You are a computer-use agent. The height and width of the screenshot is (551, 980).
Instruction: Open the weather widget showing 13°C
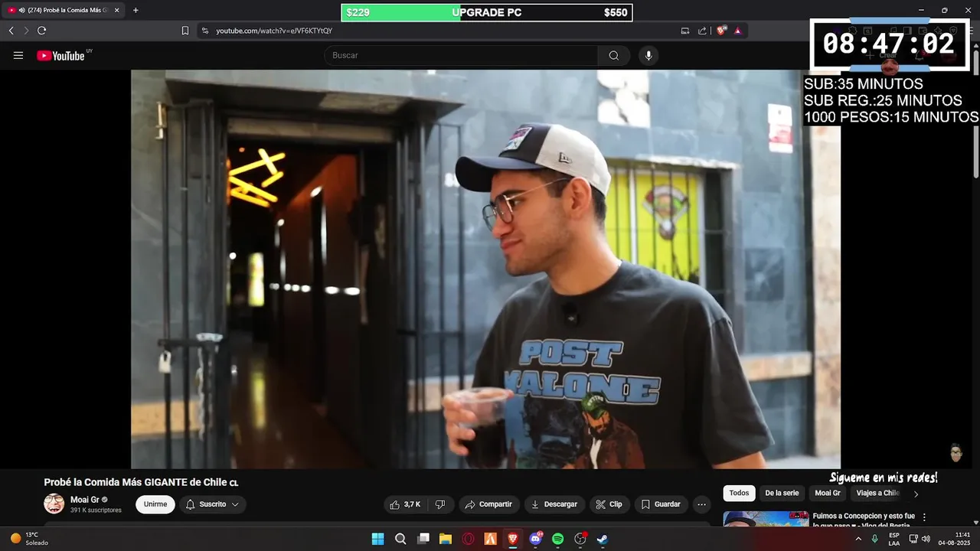coord(29,539)
